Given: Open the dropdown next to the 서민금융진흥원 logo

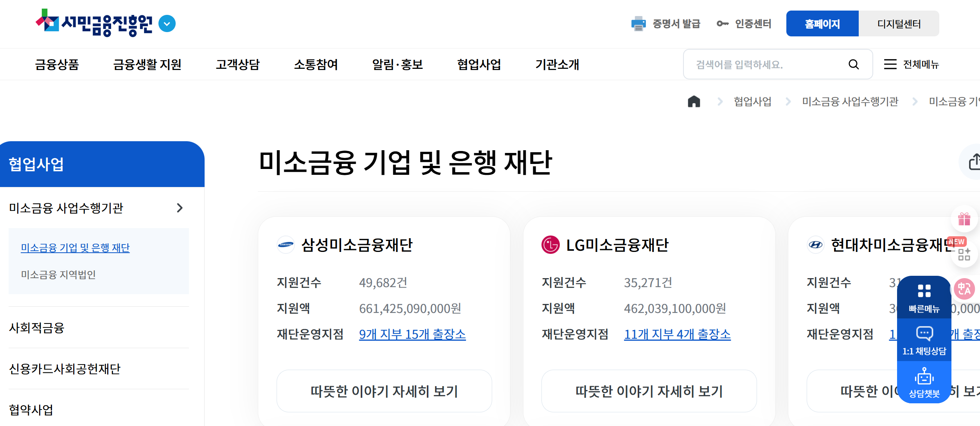Looking at the screenshot, I should pos(167,23).
